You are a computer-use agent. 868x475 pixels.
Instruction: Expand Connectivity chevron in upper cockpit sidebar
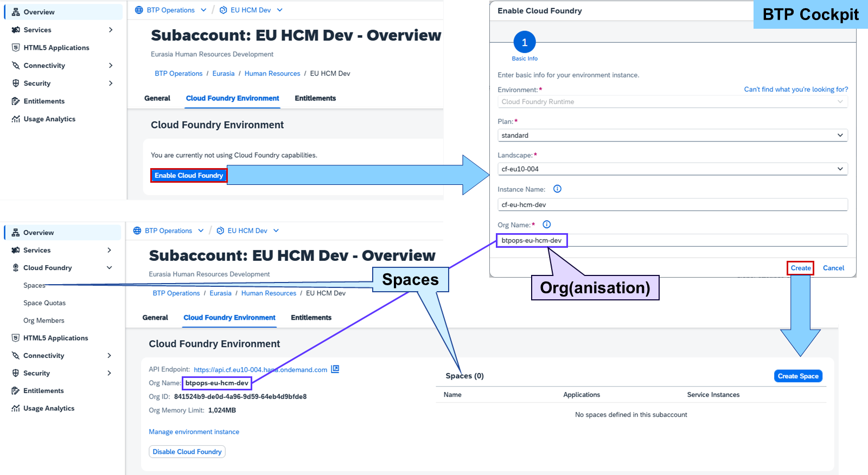pos(111,66)
